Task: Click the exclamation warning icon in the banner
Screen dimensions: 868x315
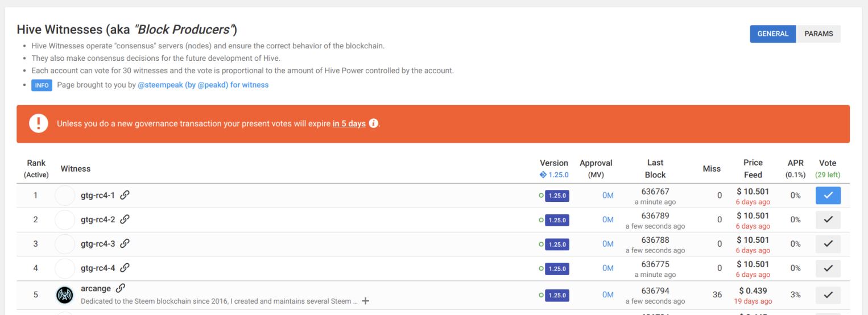Action: click(39, 123)
